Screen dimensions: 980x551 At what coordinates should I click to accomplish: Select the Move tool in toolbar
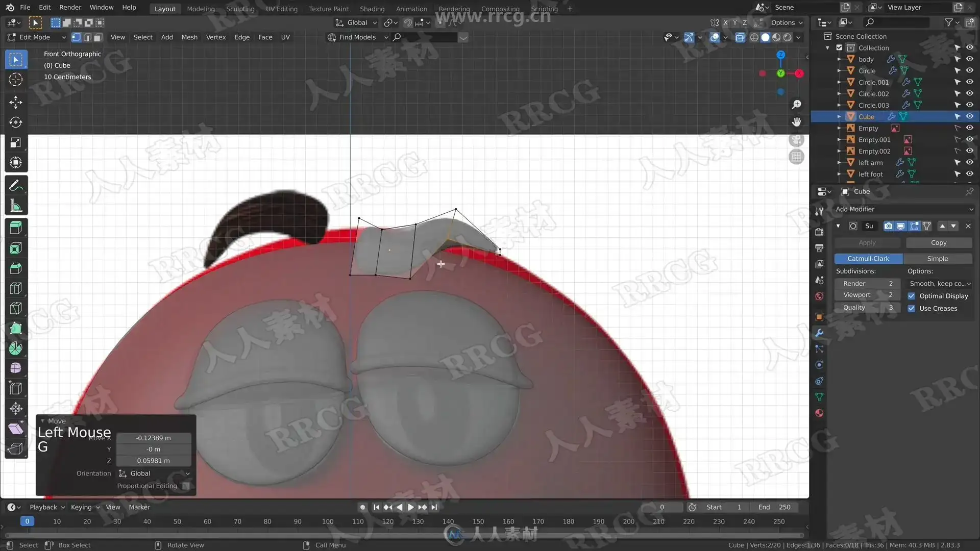click(16, 102)
